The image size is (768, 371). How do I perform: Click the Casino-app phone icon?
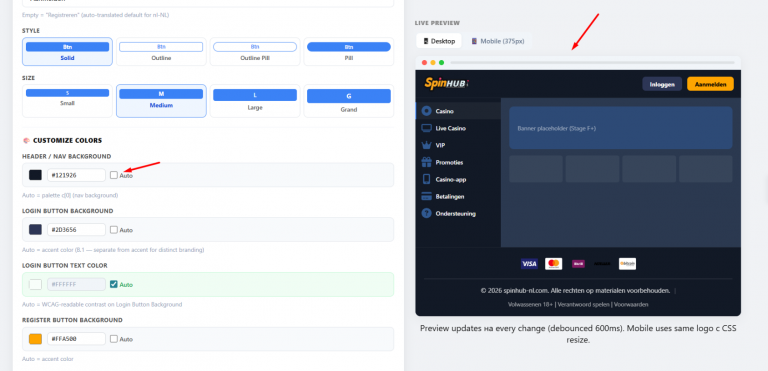pyautogui.click(x=426, y=179)
